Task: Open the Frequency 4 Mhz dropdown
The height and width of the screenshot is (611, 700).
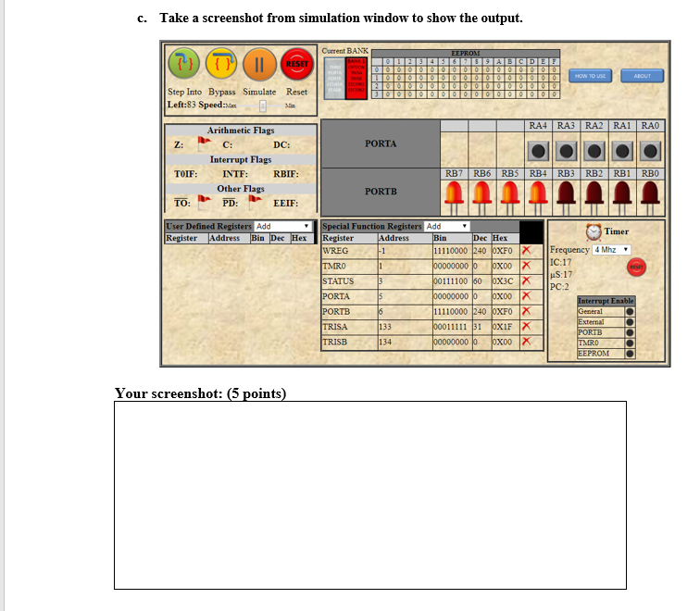Action: (x=612, y=250)
